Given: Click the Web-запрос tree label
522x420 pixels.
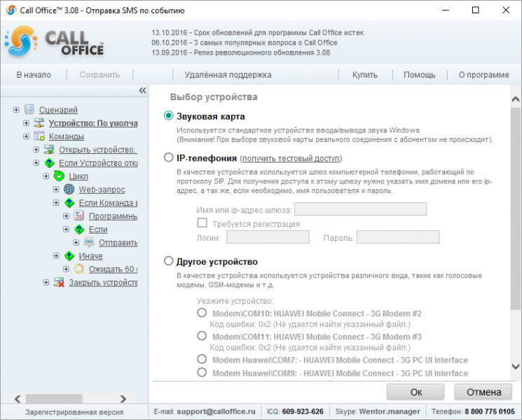Looking at the screenshot, I should point(102,190).
